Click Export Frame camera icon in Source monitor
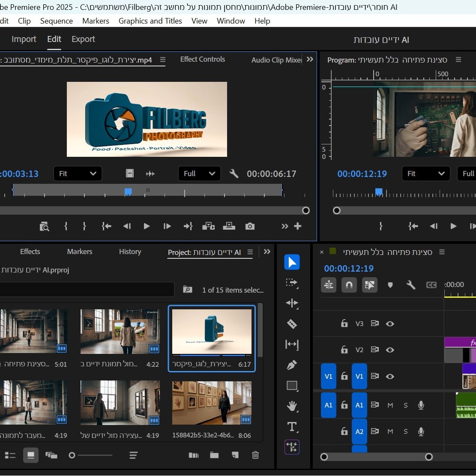 point(250,226)
